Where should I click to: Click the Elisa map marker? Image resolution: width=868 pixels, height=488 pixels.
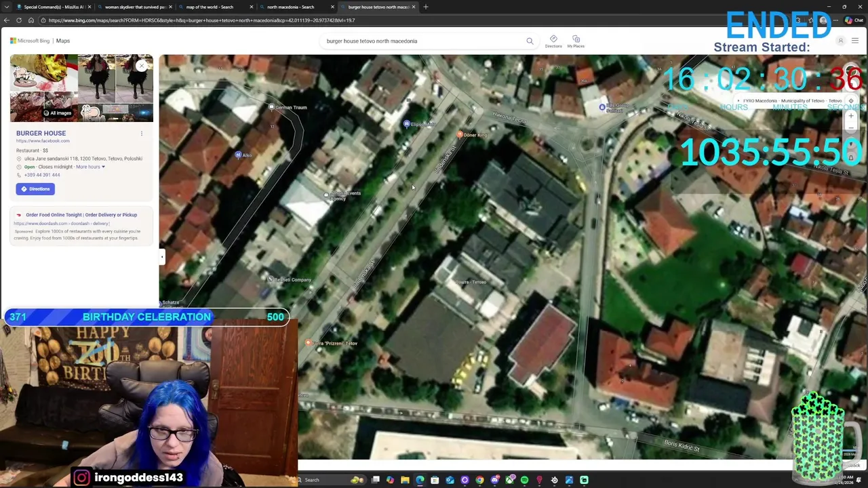[406, 124]
